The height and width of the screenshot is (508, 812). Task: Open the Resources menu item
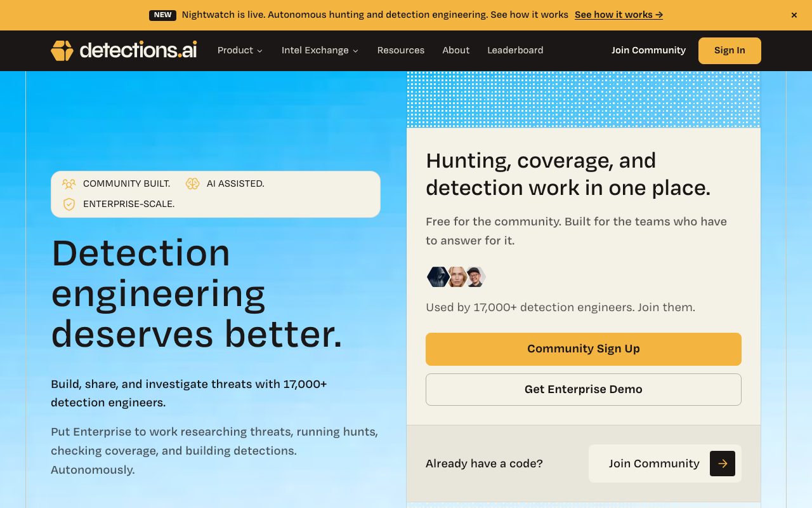(x=401, y=51)
